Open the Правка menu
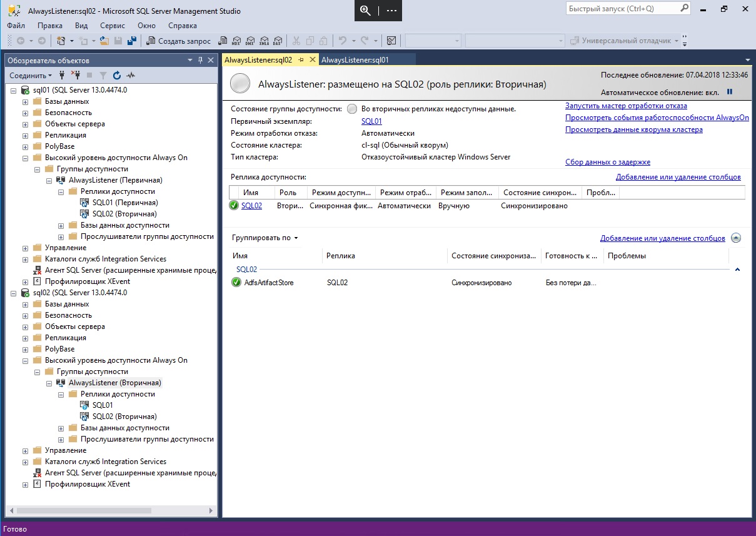The image size is (756, 536). coord(50,26)
